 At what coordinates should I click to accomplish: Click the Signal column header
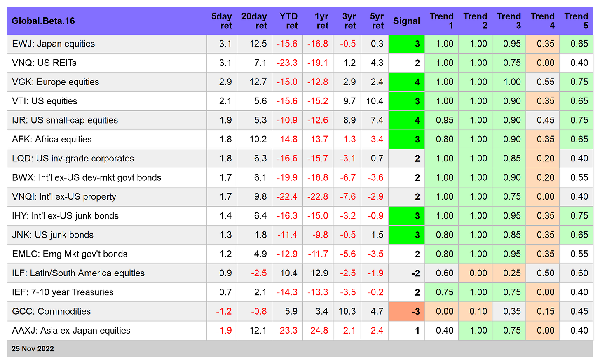406,21
